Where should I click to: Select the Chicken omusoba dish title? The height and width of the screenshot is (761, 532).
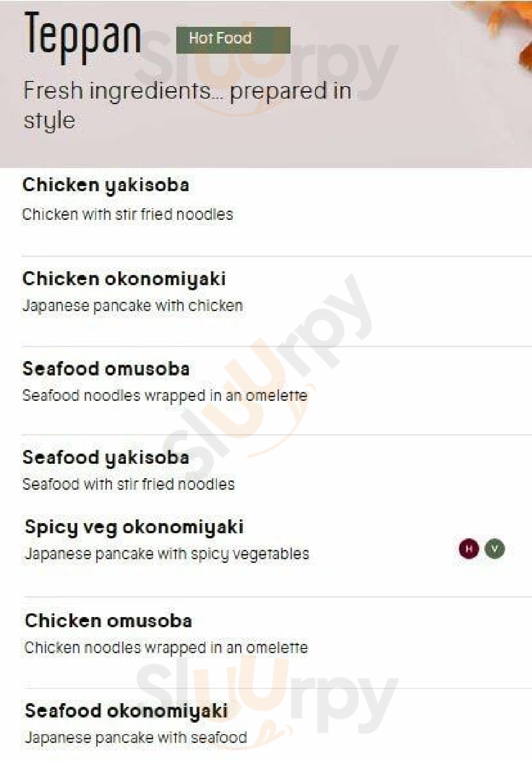(x=108, y=621)
